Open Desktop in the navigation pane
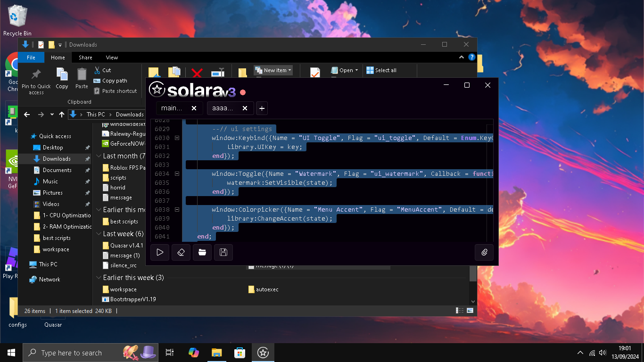The height and width of the screenshot is (362, 644). coord(53,148)
